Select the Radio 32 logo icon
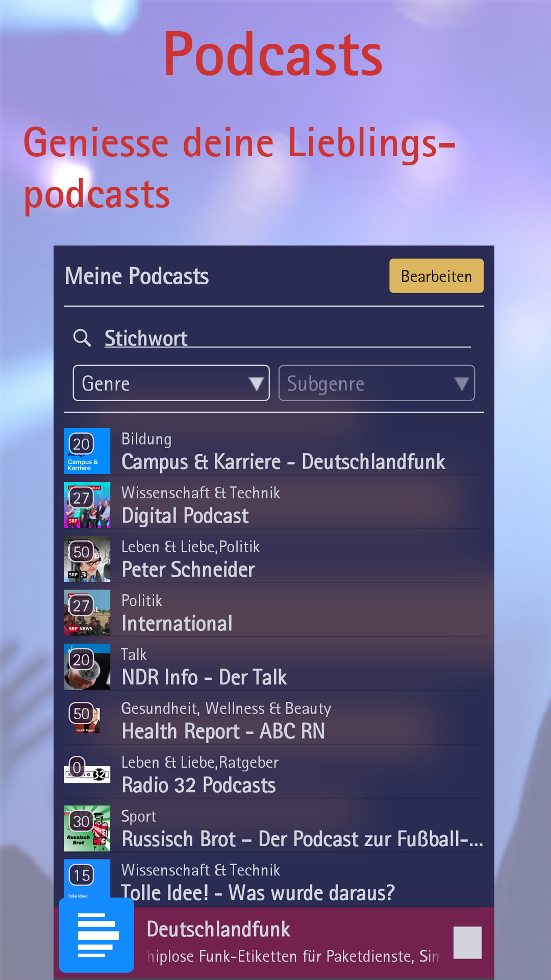The image size is (551, 980). (x=87, y=774)
